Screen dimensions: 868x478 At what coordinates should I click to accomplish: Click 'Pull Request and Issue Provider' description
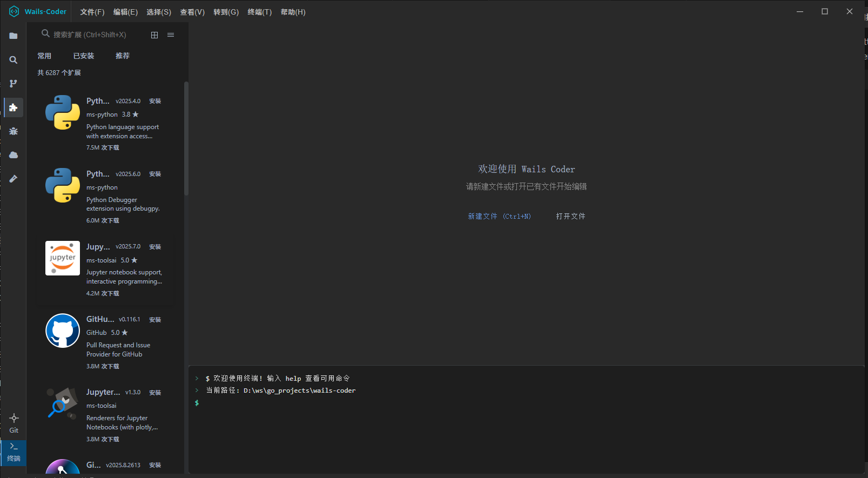[x=118, y=350]
